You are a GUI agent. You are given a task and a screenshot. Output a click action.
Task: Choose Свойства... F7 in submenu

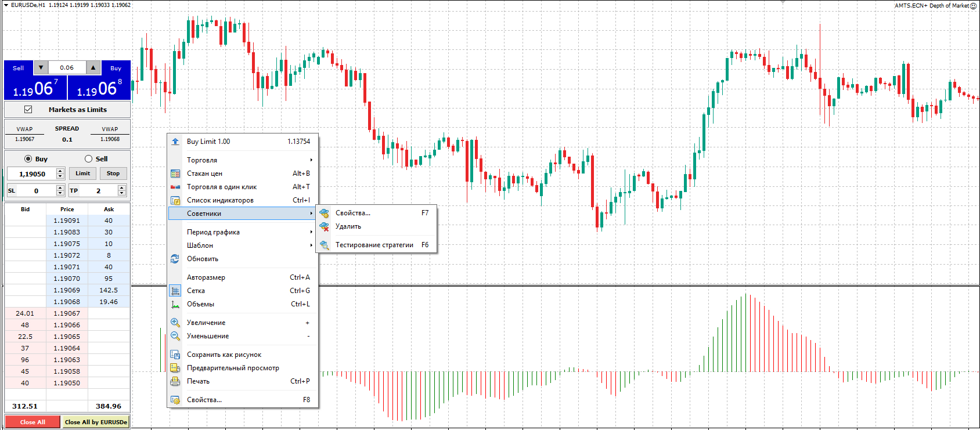(x=376, y=213)
